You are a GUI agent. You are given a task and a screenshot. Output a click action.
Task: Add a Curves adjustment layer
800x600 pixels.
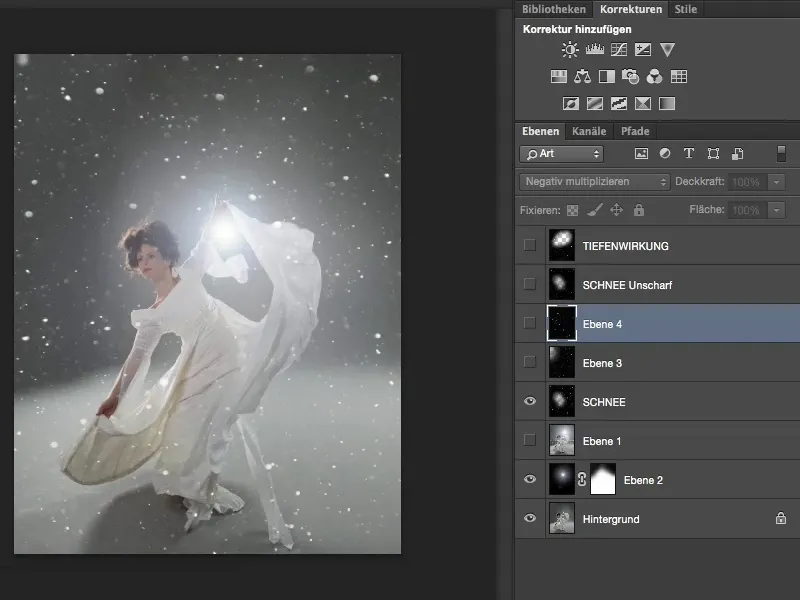pyautogui.click(x=619, y=49)
